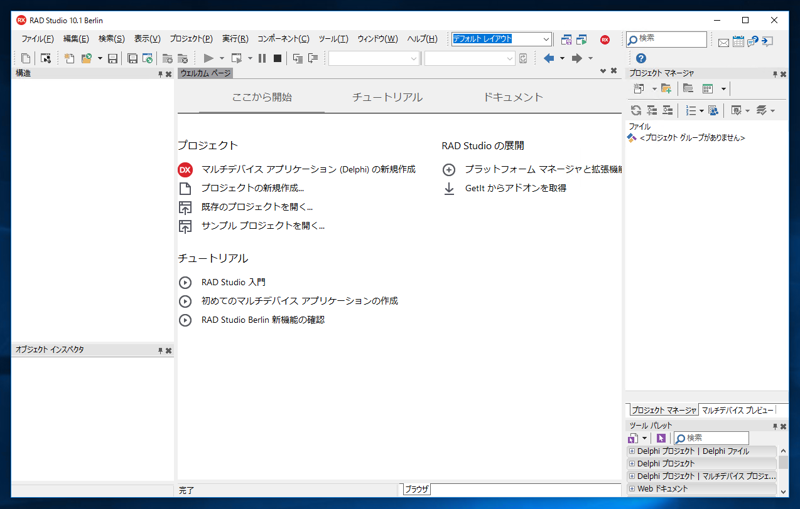Click the Tool Palette 検索 field
This screenshot has width=800, height=509.
click(x=711, y=438)
